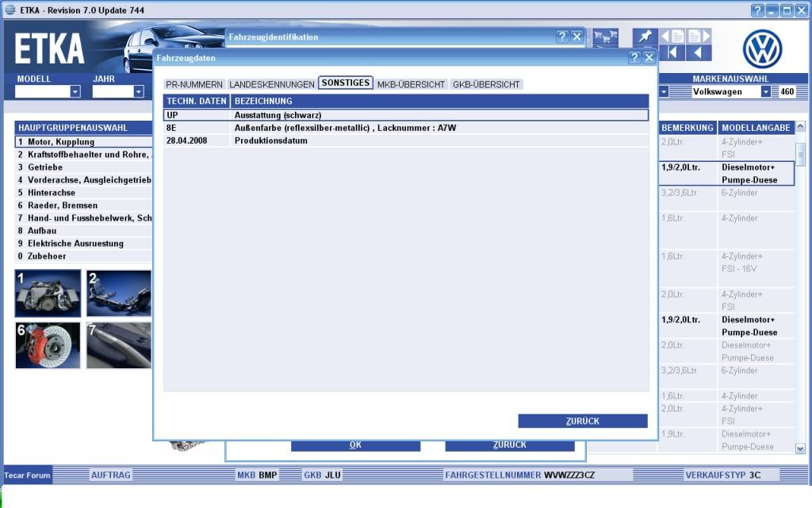This screenshot has width=812, height=508.
Task: Click the GKB JLU gearbox code field
Action: [x=322, y=475]
